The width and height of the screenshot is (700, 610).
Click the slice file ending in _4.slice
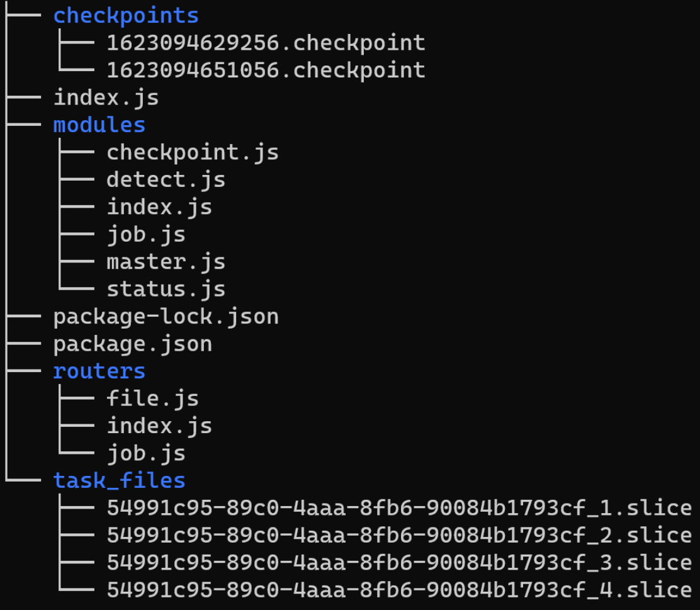point(399,590)
